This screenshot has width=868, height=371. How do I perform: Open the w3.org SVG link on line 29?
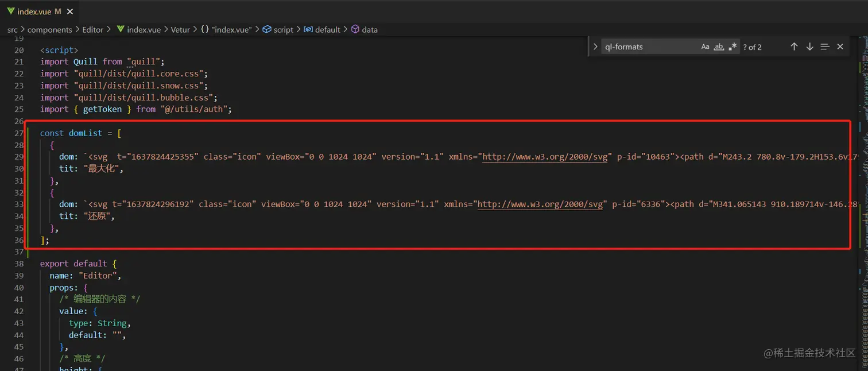545,157
